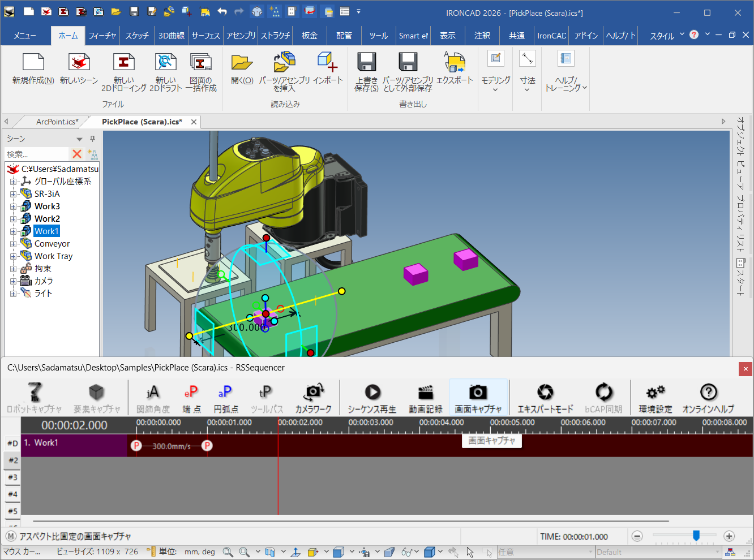Open the シーン panel options arrow
Image resolution: width=754 pixels, height=560 pixels.
(80, 139)
